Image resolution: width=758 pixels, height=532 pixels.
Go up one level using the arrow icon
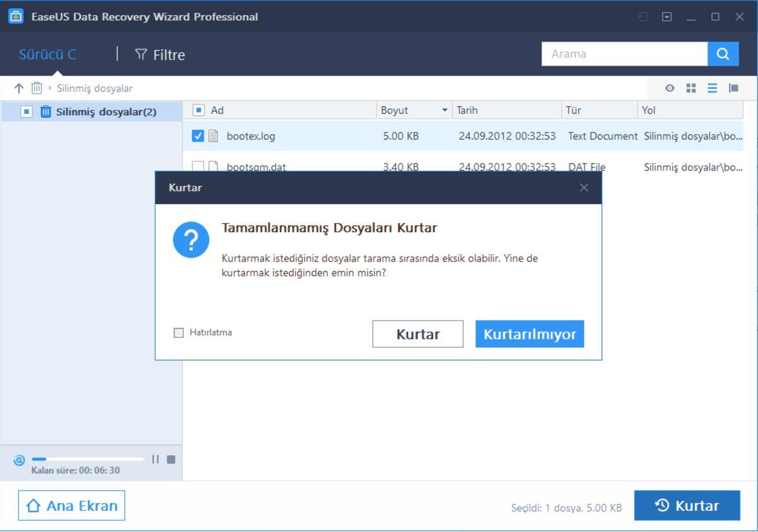coord(18,88)
